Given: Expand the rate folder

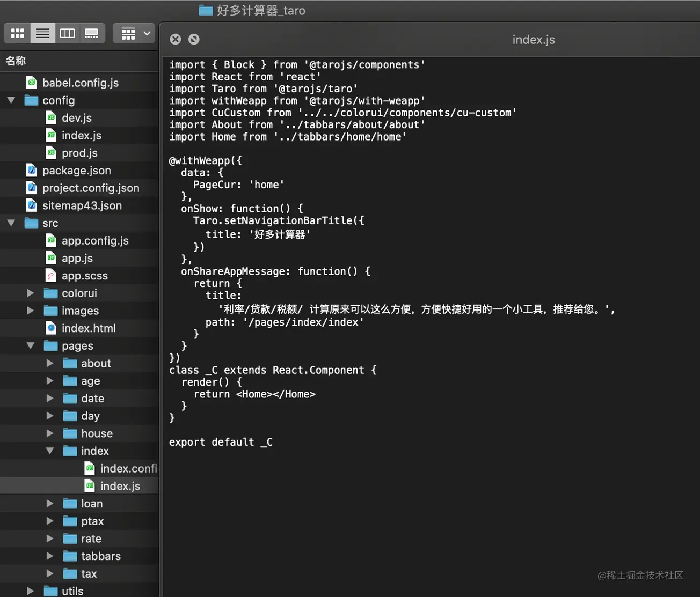Looking at the screenshot, I should (x=50, y=539).
